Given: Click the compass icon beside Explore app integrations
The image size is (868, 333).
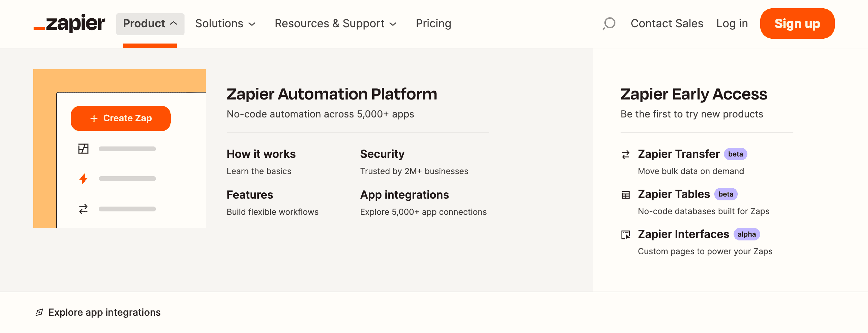Looking at the screenshot, I should [39, 312].
